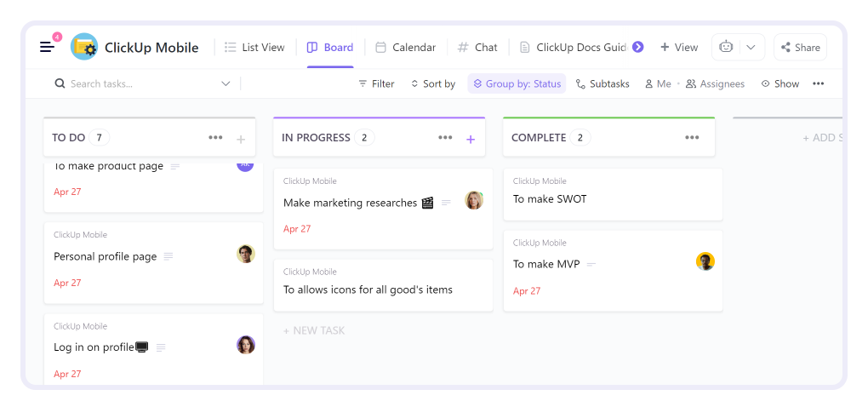The height and width of the screenshot is (407, 868).
Task: Click description icon on Log in on profile
Action: [161, 347]
